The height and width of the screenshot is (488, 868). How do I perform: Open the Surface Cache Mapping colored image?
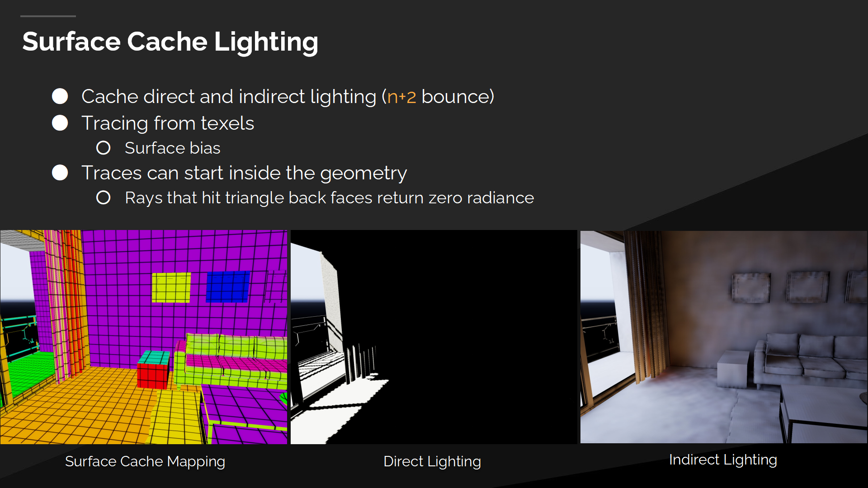(144, 337)
